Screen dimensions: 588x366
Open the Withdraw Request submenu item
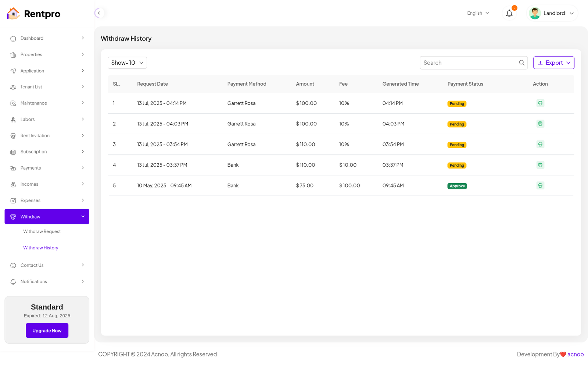click(x=42, y=232)
